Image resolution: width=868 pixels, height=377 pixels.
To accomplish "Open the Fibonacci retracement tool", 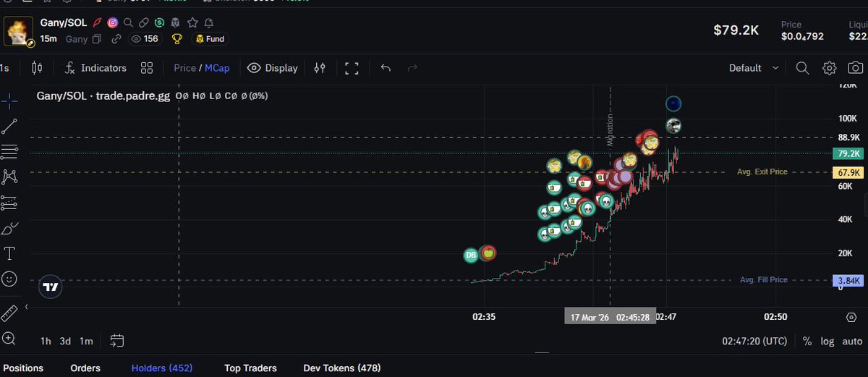I will [9, 151].
